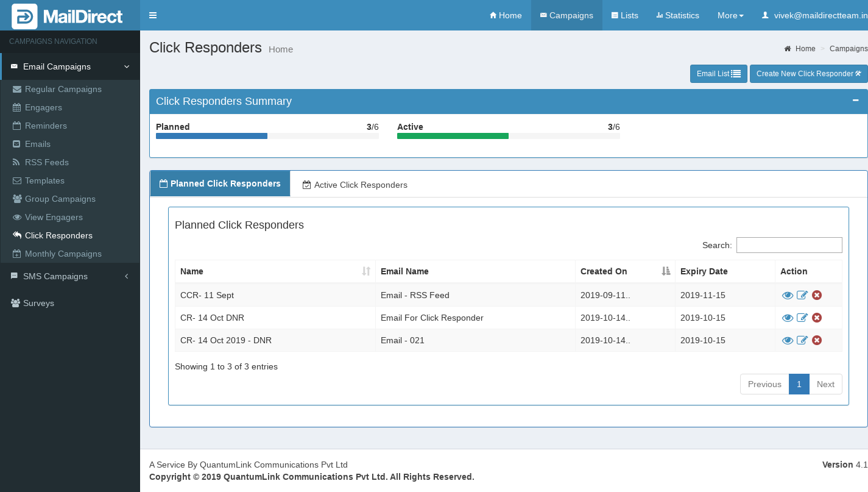The height and width of the screenshot is (492, 868).
Task: Switch to Active Click Responders tab
Action: click(355, 185)
